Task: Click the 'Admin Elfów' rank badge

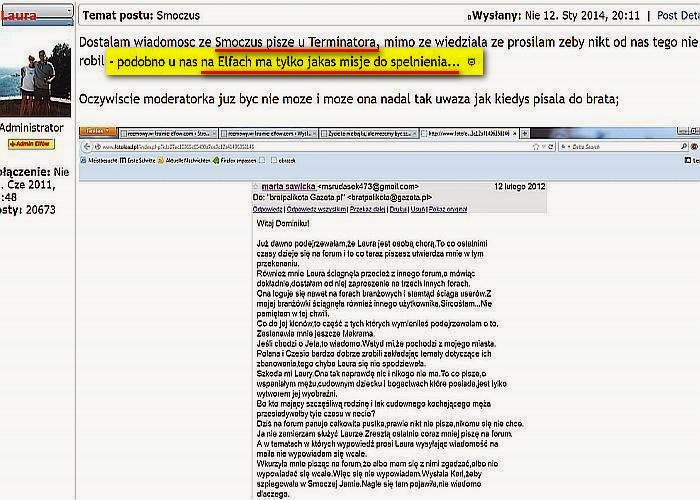Action: coord(31,144)
